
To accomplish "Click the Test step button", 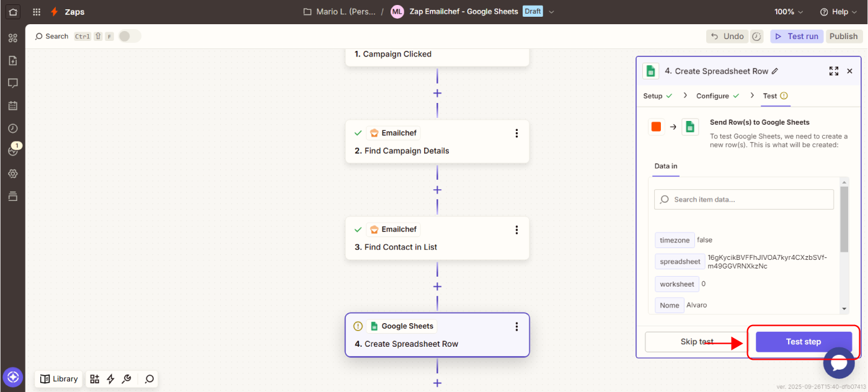I will (x=803, y=342).
